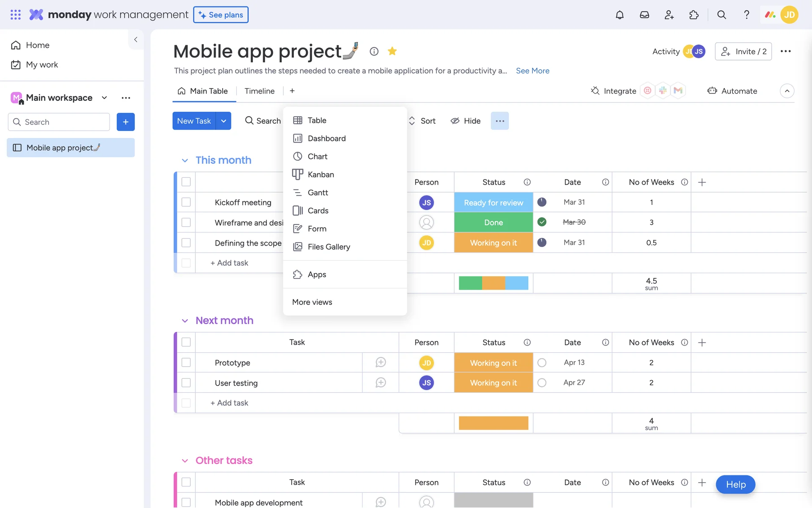Click the green Done status cell
The image size is (812, 508).
[x=493, y=223]
